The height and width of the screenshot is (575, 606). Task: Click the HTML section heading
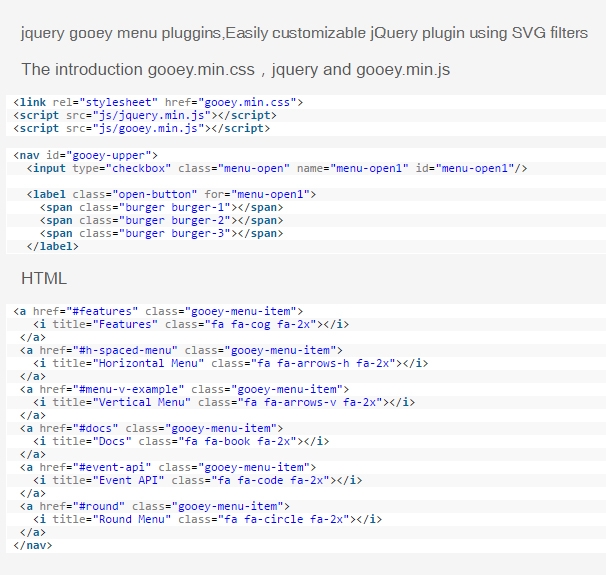point(44,279)
